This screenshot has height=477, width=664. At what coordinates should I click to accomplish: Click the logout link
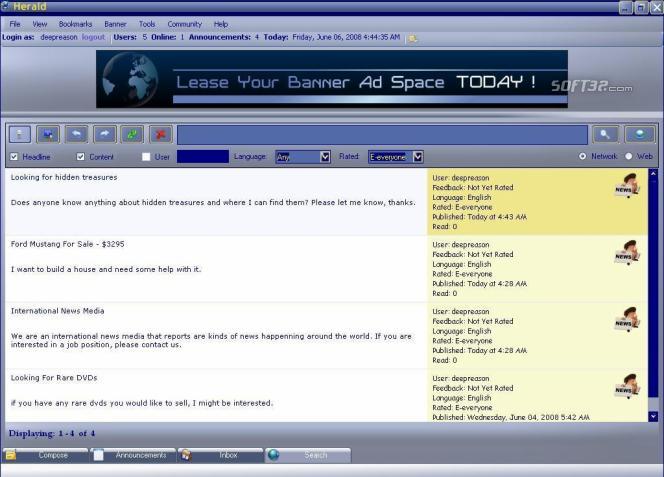pyautogui.click(x=93, y=37)
